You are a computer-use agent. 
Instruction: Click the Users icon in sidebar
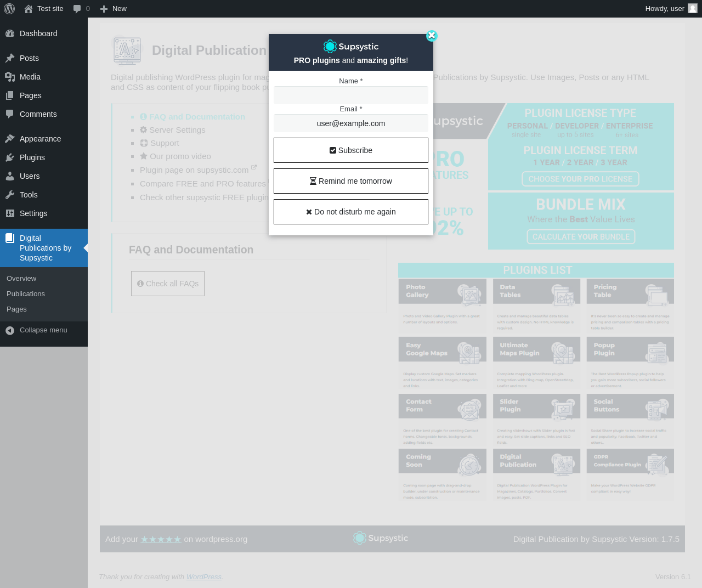click(x=10, y=176)
